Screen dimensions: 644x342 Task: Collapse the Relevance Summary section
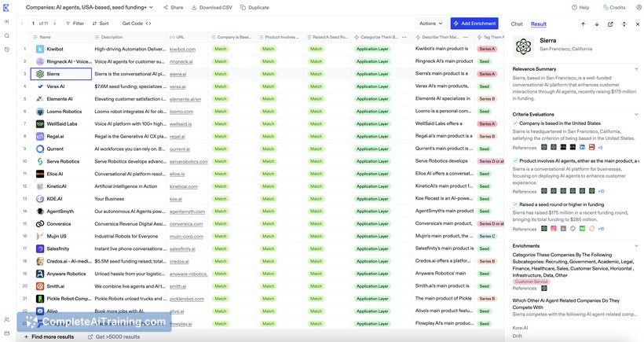(x=636, y=69)
